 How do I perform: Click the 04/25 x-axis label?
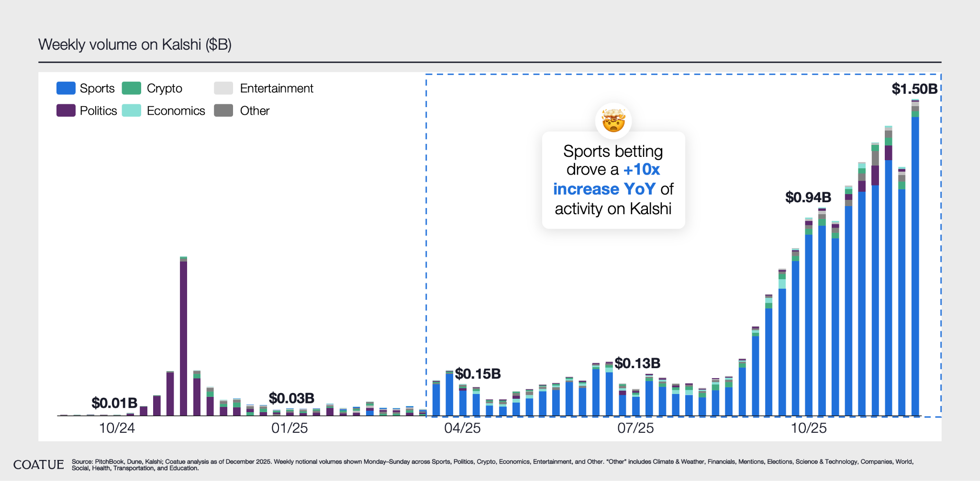(x=462, y=428)
